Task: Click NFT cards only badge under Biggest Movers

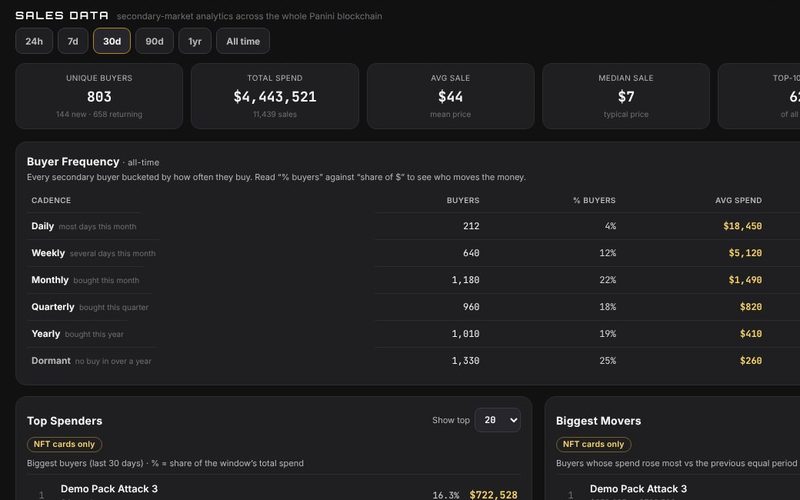Action: [593, 444]
